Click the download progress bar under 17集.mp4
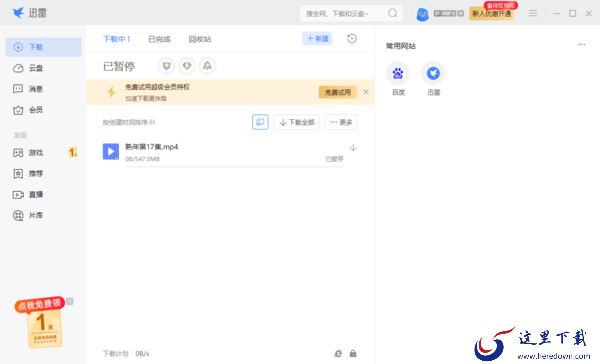 (234, 166)
